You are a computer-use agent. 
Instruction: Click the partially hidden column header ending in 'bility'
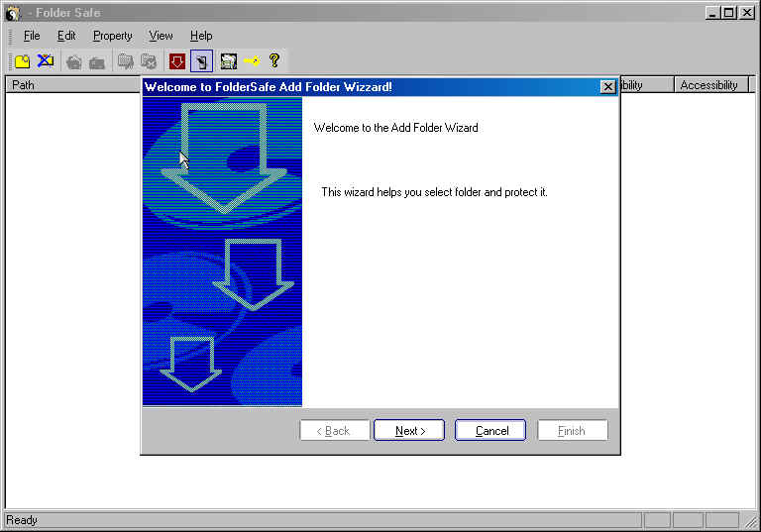pos(647,85)
